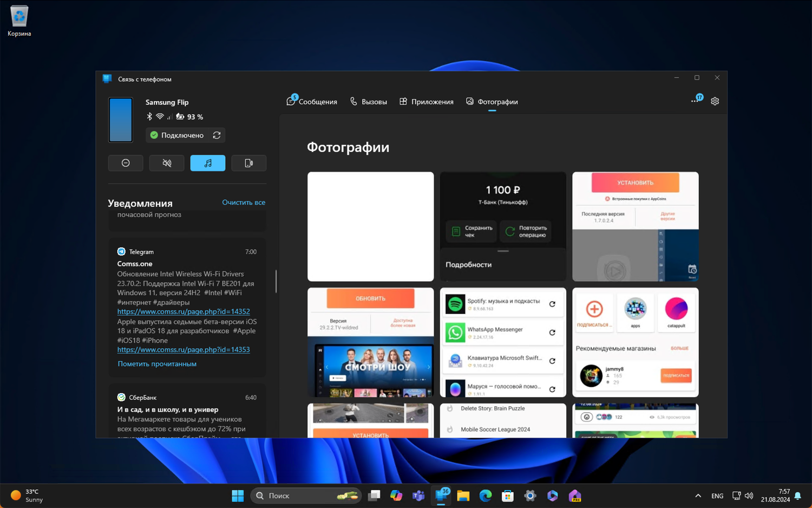
Task: Mark Telegram notification as read (Пометить прочитанным)
Action: (x=157, y=364)
